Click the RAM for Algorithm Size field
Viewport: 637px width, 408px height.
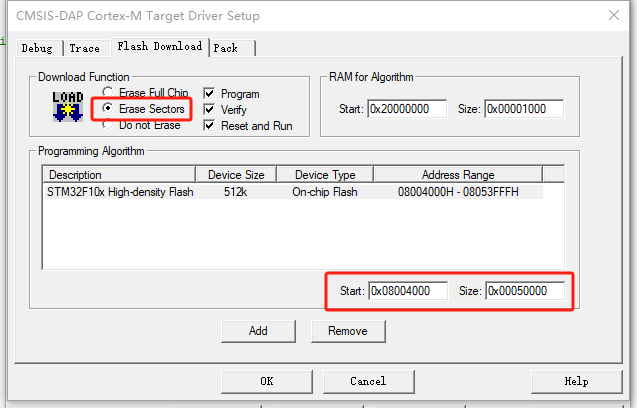click(x=523, y=109)
